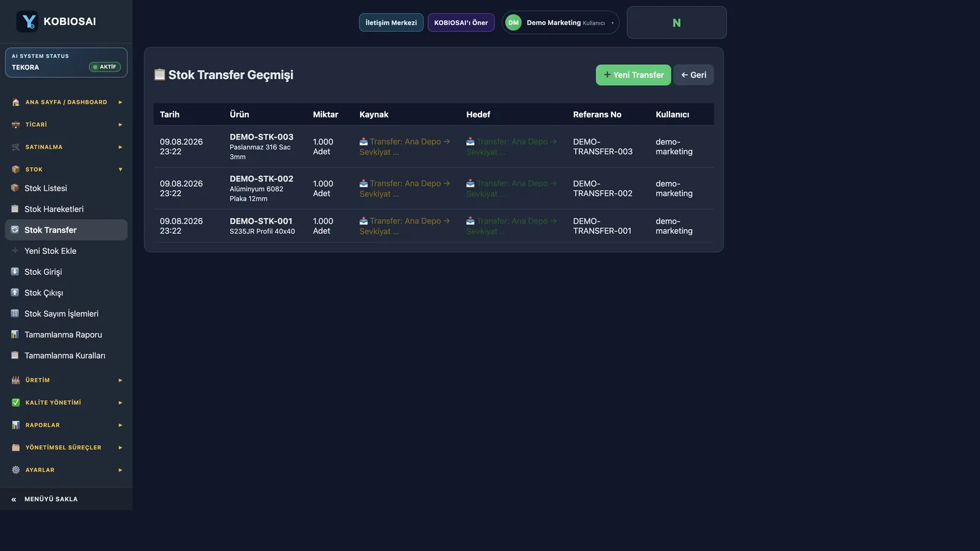The width and height of the screenshot is (980, 551).
Task: Collapse the Stok menu arrow
Action: [120, 170]
